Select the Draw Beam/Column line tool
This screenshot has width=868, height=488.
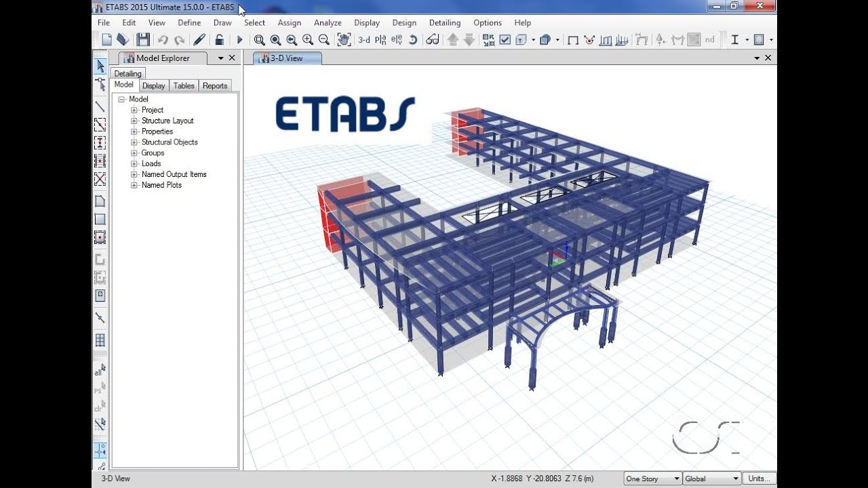point(100,106)
